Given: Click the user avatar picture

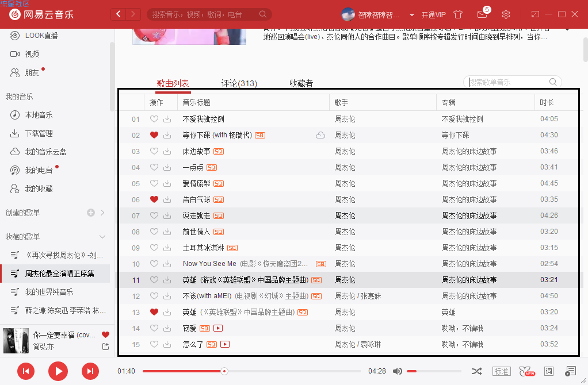Looking at the screenshot, I should (x=348, y=14).
